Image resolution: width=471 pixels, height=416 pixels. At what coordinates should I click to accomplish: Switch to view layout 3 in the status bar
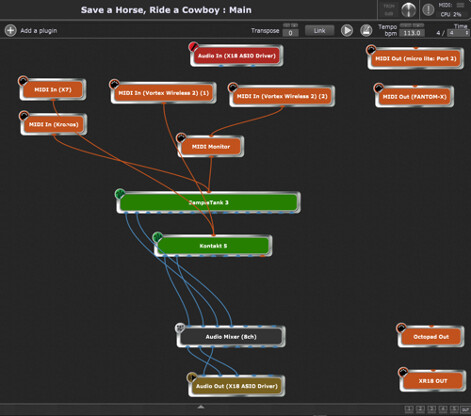click(431, 409)
